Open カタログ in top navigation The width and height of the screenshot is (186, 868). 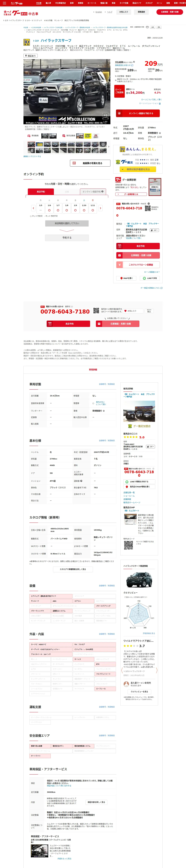(149, 3)
